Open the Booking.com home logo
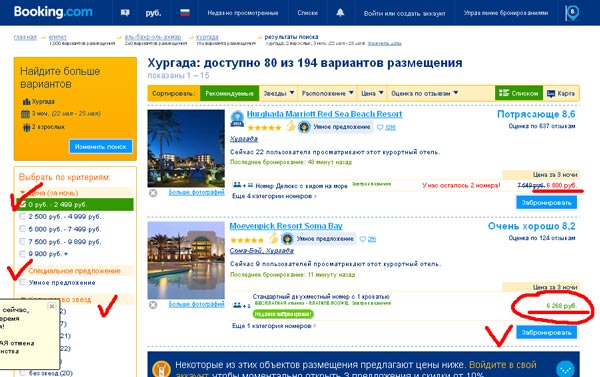The height and width of the screenshot is (377, 600). pyautogui.click(x=53, y=12)
